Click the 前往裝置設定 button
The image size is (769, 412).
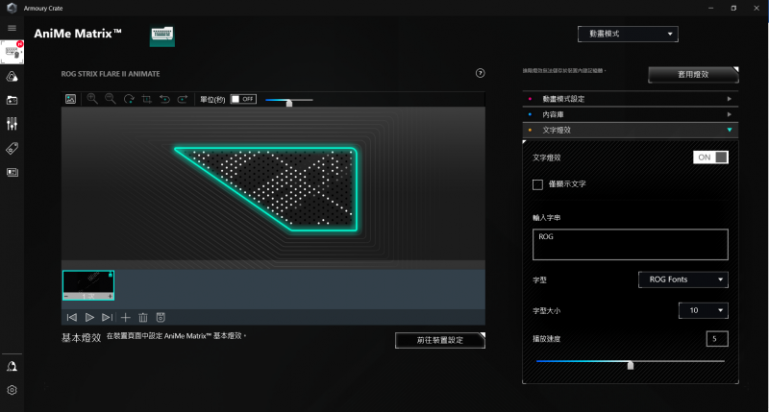click(x=440, y=340)
